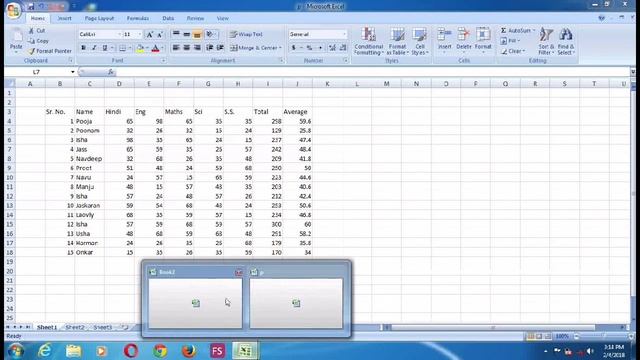The width and height of the screenshot is (640, 360).
Task: Decrease decimal places
Action: coord(343,48)
